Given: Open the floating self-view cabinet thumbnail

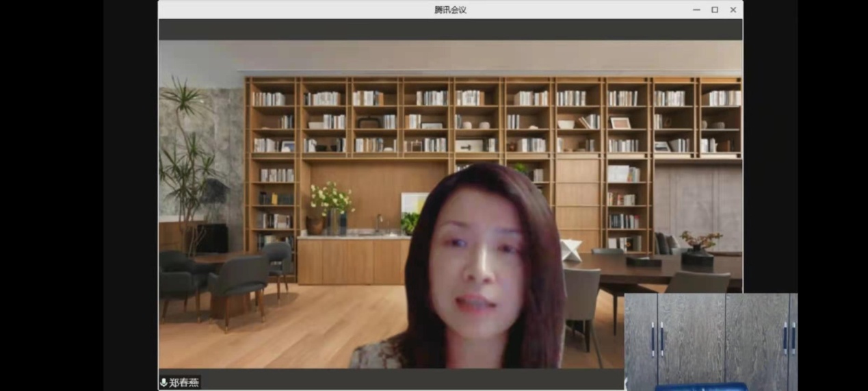Looking at the screenshot, I should click(710, 339).
